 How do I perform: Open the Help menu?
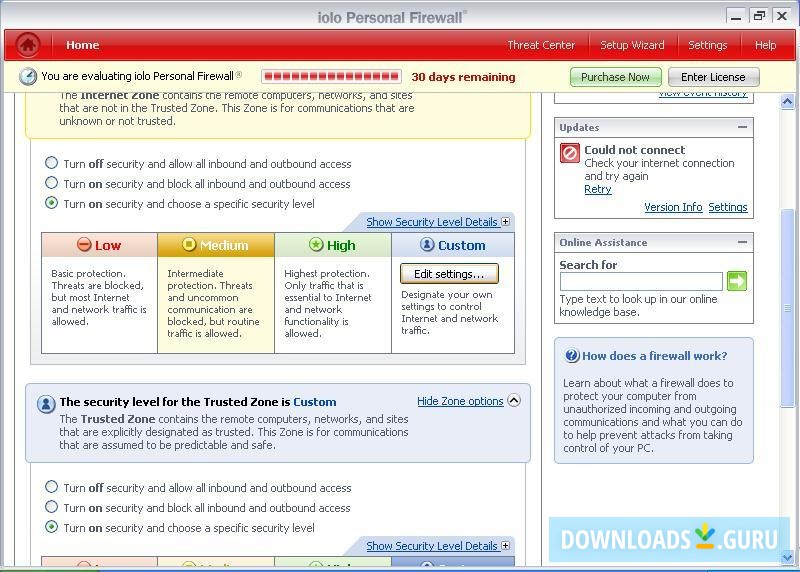click(765, 45)
